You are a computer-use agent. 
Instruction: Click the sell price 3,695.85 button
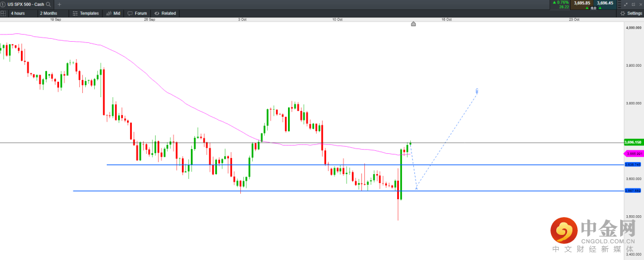pyautogui.click(x=581, y=3)
